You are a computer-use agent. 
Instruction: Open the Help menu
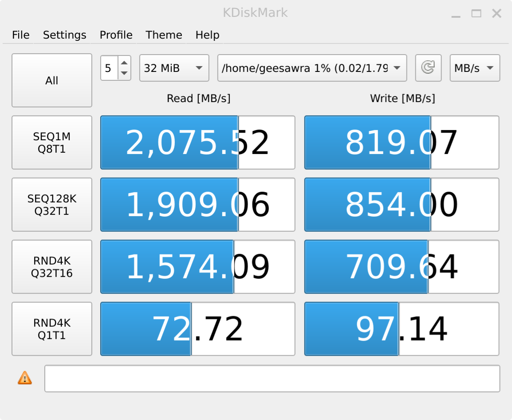pyautogui.click(x=207, y=35)
